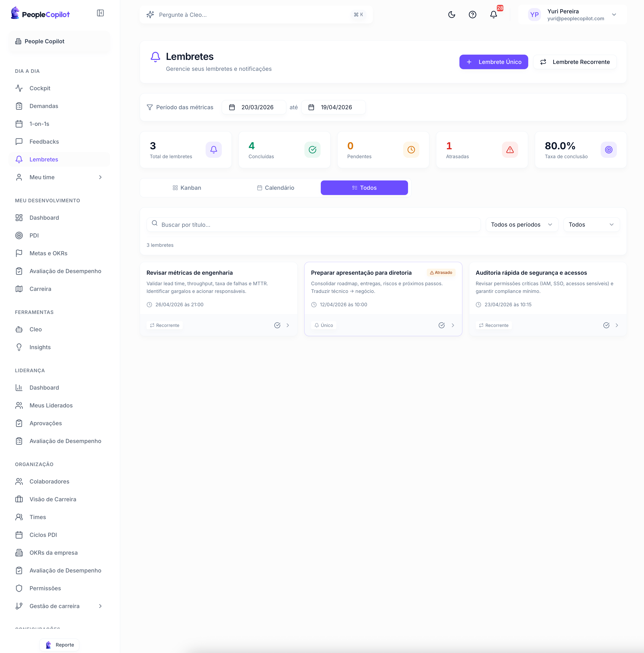Focus the Pergunte à Cleo search field

click(x=256, y=15)
